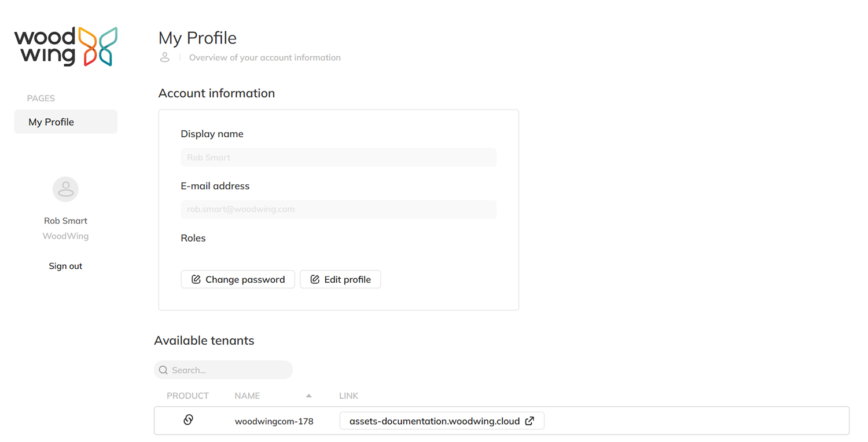The width and height of the screenshot is (868, 442).
Task: Click the Account information heading
Action: [216, 93]
